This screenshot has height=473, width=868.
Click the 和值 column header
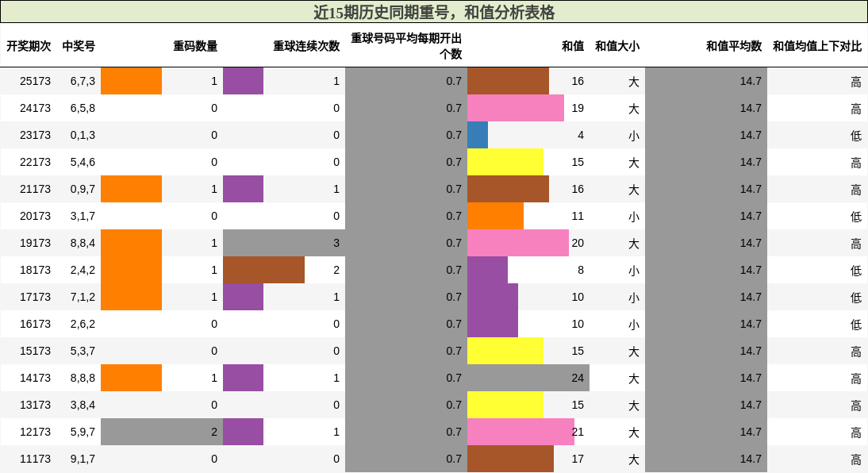point(573,46)
